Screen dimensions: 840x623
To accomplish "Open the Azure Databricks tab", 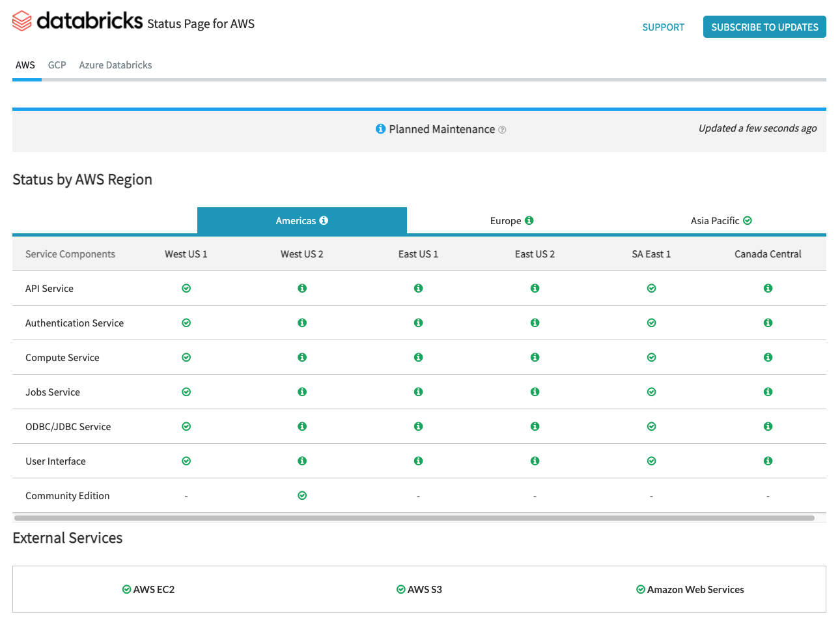I will point(115,65).
